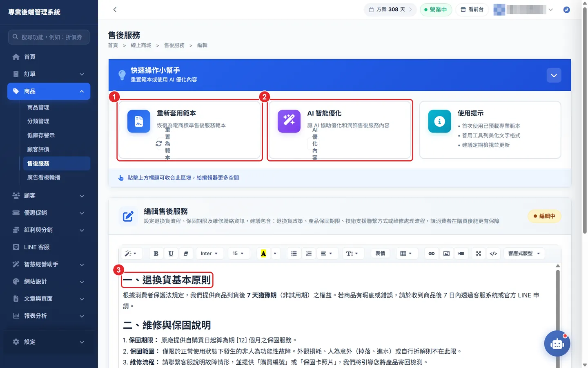This screenshot has height=368, width=588.
Task: Open the line height dropdown
Action: 352,254
